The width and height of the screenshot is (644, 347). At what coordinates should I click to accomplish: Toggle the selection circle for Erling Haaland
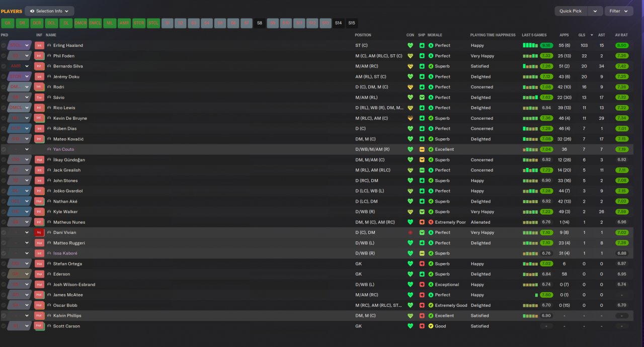4,45
